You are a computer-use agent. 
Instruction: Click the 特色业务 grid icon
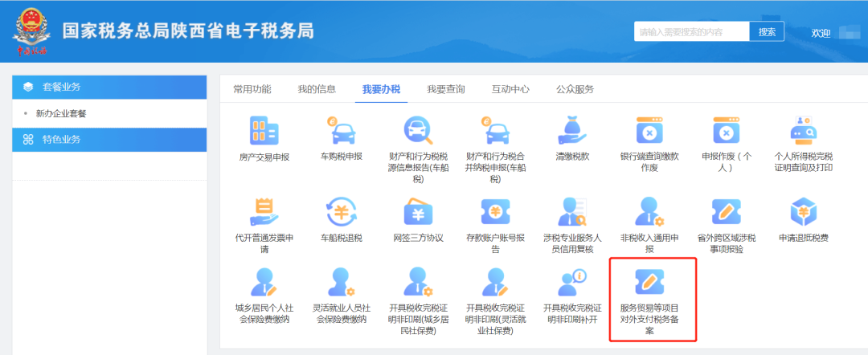(x=28, y=139)
